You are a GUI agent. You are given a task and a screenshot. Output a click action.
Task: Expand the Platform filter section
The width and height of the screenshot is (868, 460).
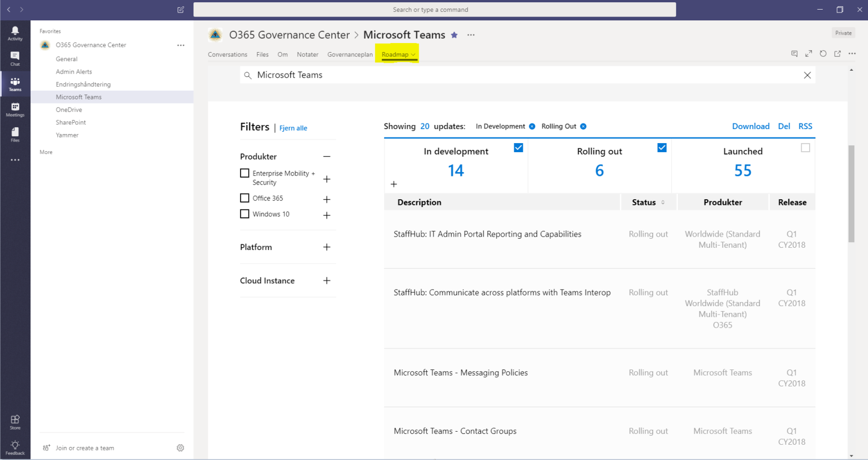(x=326, y=247)
